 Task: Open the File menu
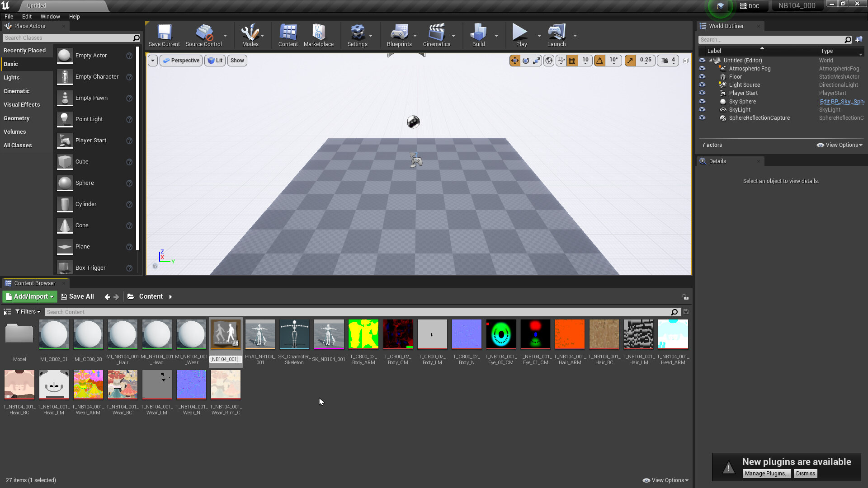9,17
